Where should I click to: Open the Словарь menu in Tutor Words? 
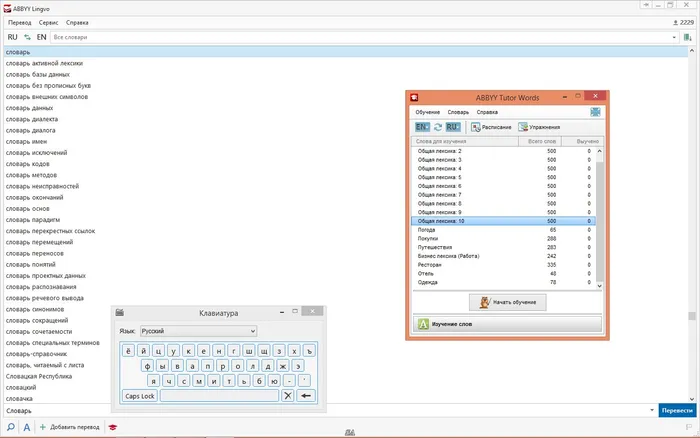[458, 112]
